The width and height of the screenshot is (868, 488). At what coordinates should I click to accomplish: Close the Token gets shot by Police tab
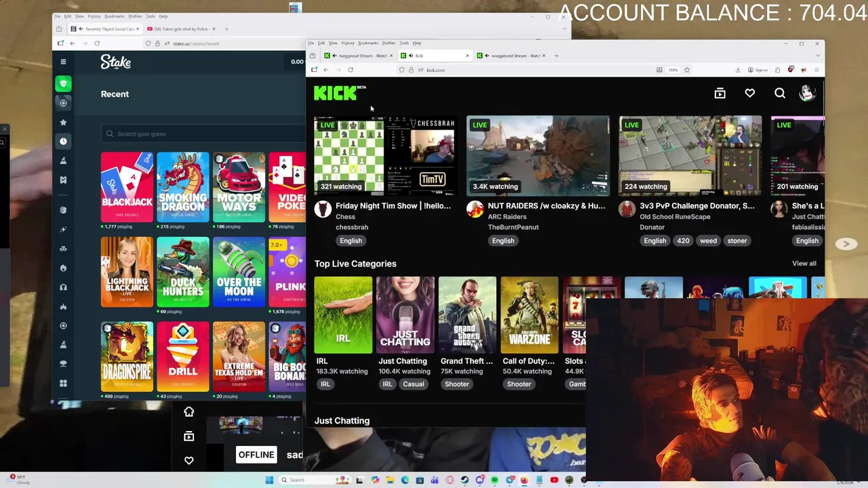click(x=214, y=29)
